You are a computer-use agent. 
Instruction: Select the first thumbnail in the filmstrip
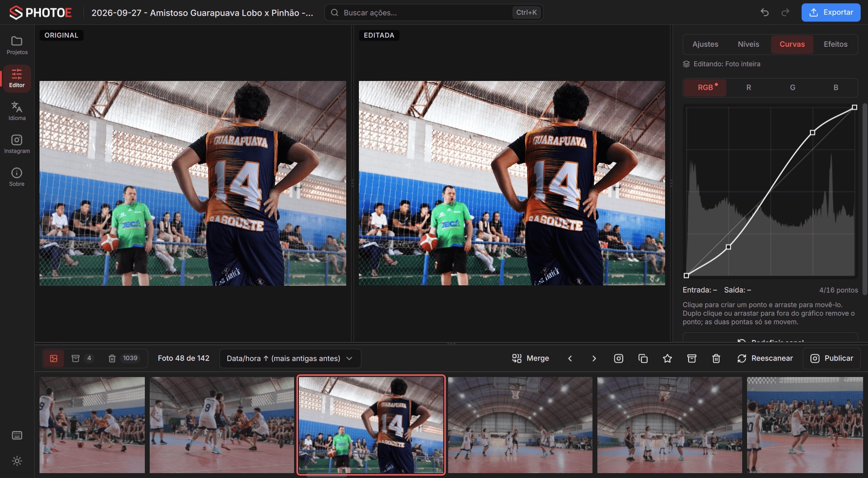[x=92, y=425]
